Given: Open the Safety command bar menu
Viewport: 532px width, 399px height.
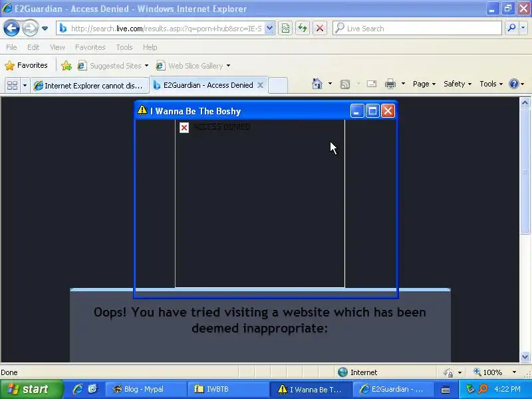Looking at the screenshot, I should 458,84.
